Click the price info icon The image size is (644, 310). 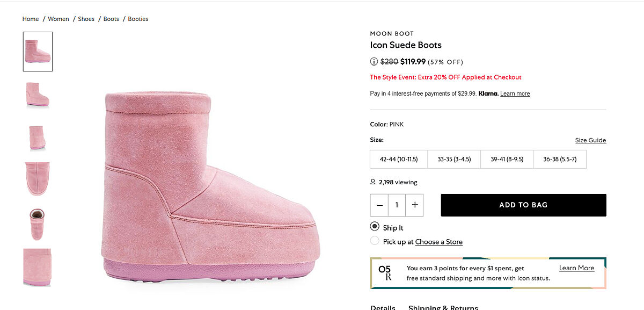coord(374,62)
